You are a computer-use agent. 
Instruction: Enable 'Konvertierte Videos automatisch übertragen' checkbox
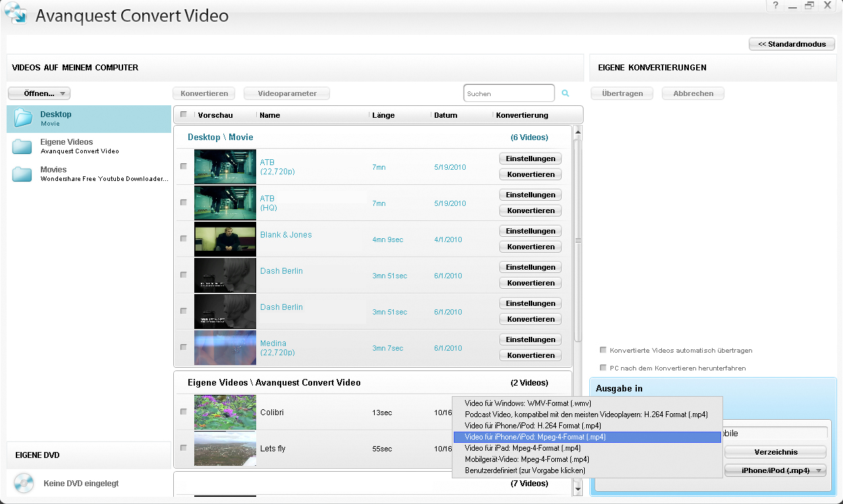coord(603,350)
